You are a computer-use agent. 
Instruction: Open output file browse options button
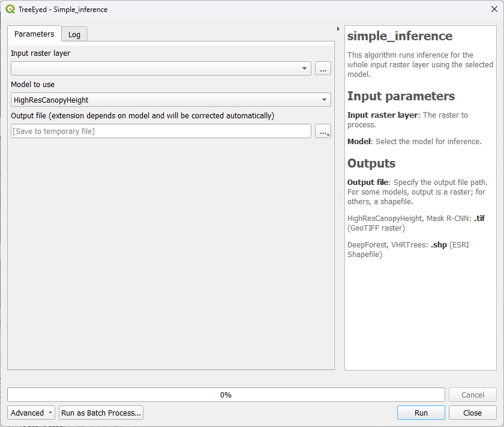pos(323,132)
